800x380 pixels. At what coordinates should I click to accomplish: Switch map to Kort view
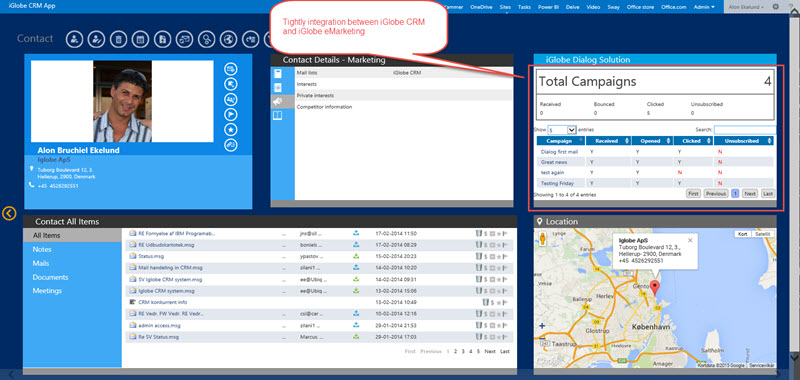[743, 234]
